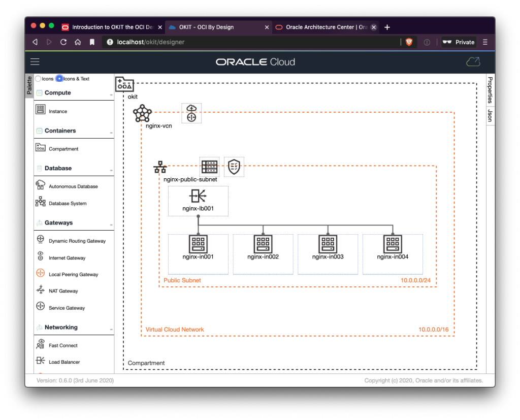Click the cloud icon in the top-right header
The image size is (520, 420).
pos(473,61)
